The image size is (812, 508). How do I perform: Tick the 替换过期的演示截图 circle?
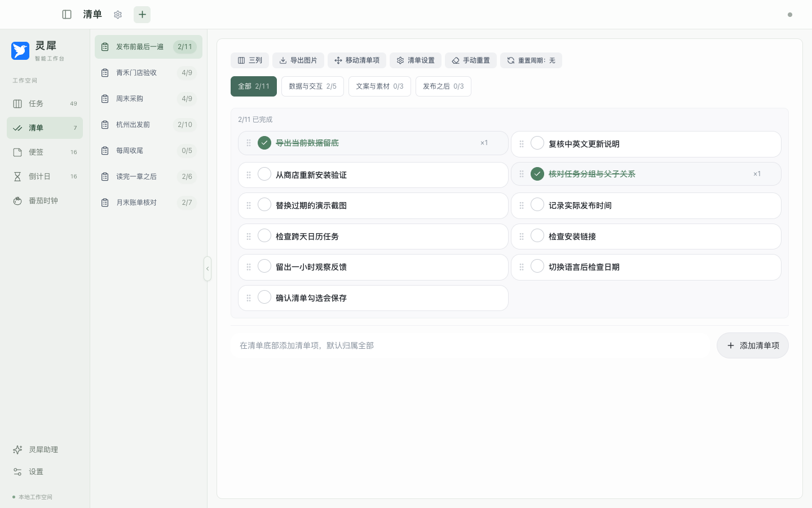click(264, 204)
